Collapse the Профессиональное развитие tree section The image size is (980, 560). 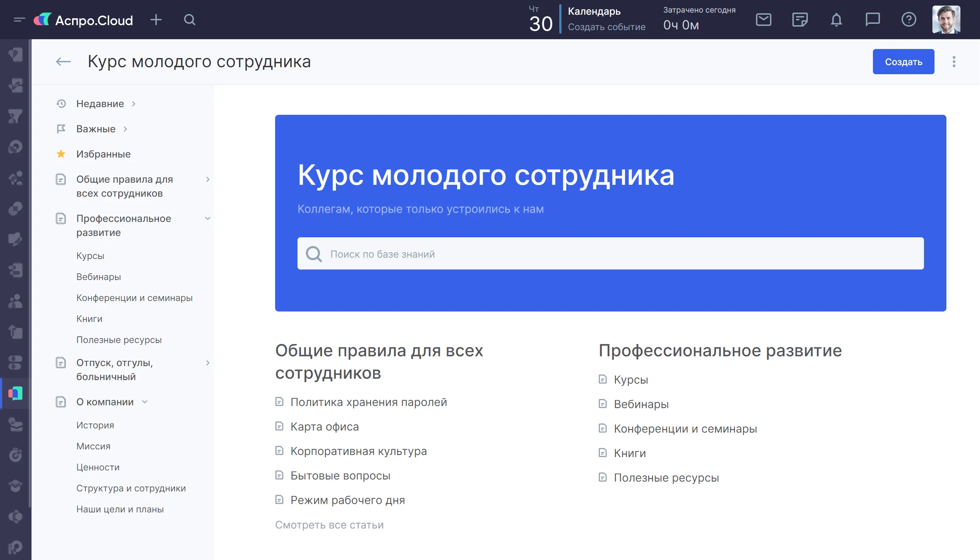point(208,218)
